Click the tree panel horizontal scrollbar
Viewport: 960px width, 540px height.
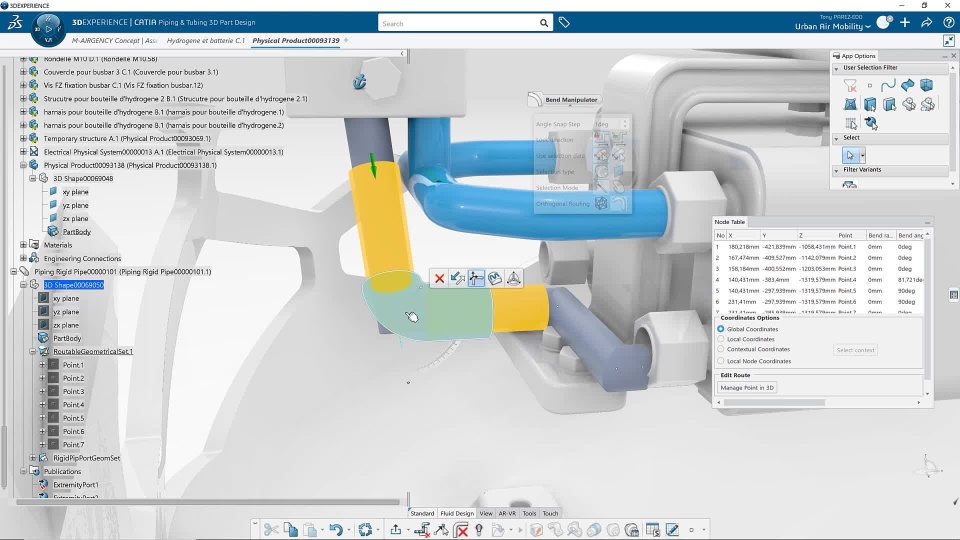[208, 502]
